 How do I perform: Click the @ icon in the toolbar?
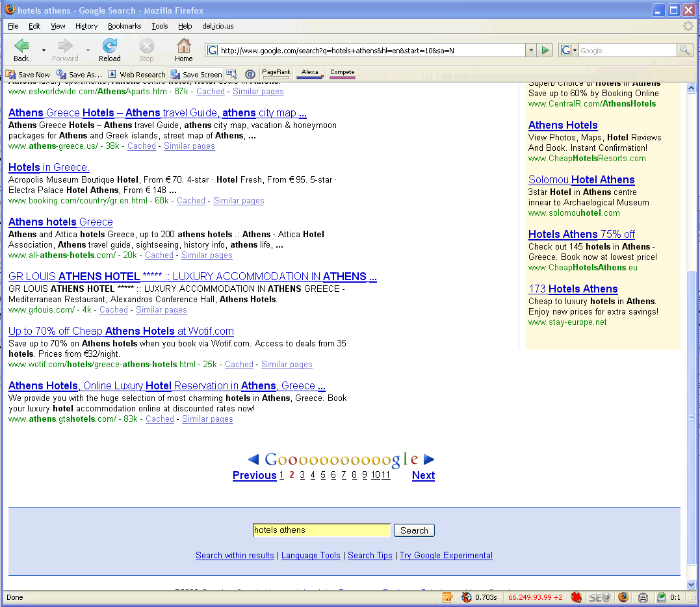coord(250,74)
